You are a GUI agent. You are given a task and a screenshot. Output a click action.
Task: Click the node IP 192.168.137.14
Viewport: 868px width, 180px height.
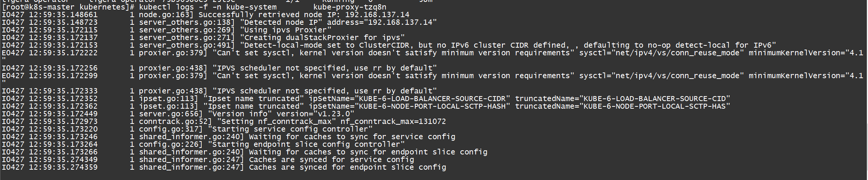click(377, 15)
